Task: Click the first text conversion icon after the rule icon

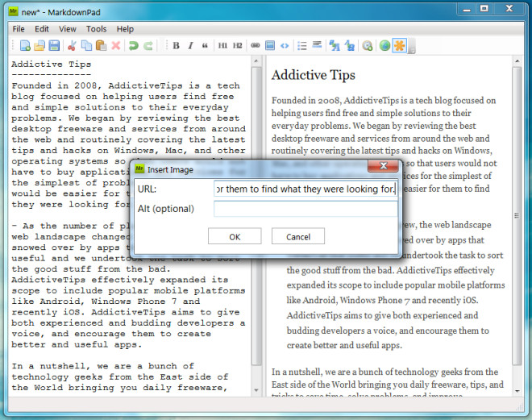Action: click(335, 45)
